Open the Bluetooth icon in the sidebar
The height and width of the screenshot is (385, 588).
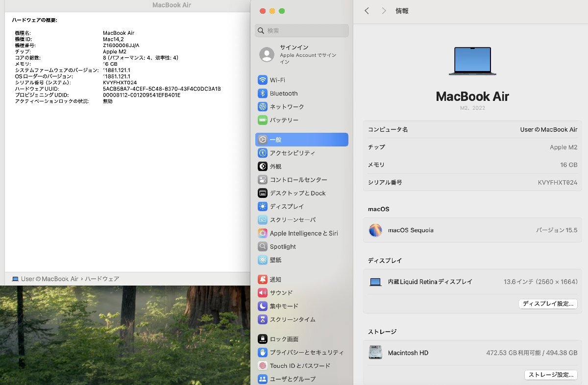(263, 94)
